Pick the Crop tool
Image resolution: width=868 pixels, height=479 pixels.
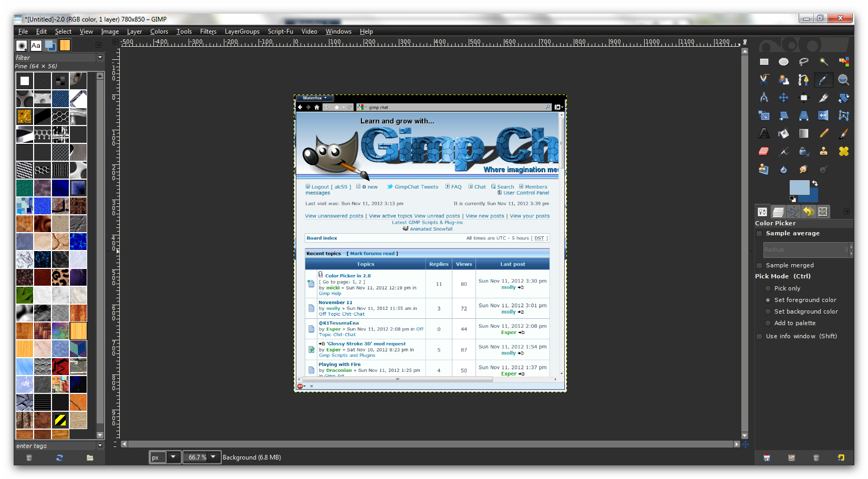pyautogui.click(x=823, y=98)
